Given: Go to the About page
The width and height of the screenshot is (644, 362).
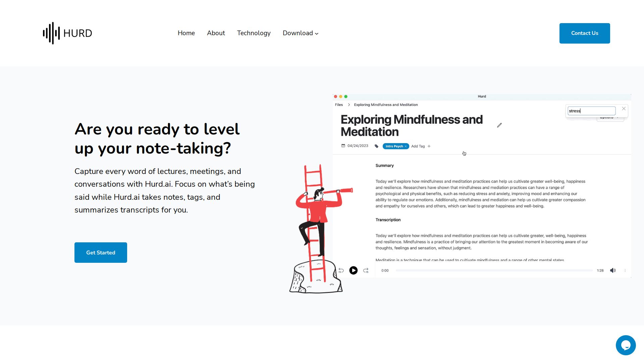Looking at the screenshot, I should tap(216, 33).
